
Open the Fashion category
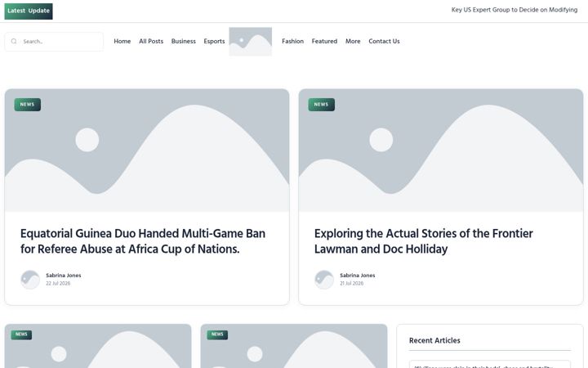[x=293, y=42]
